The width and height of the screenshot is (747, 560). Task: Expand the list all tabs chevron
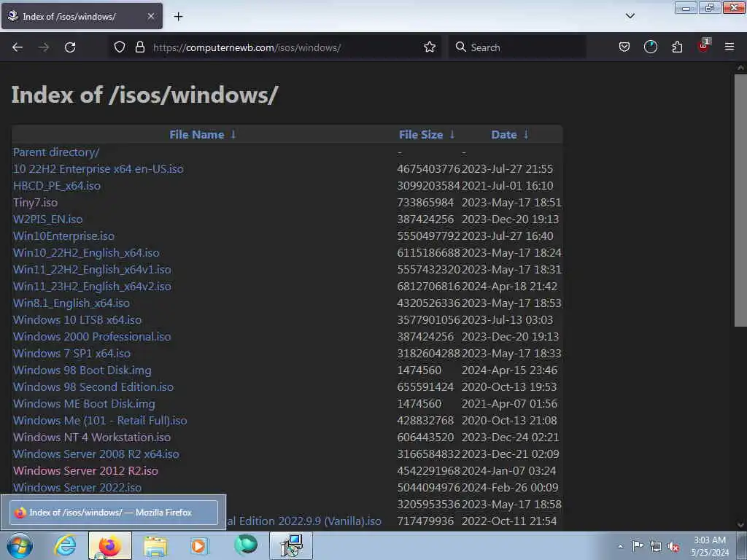(630, 16)
